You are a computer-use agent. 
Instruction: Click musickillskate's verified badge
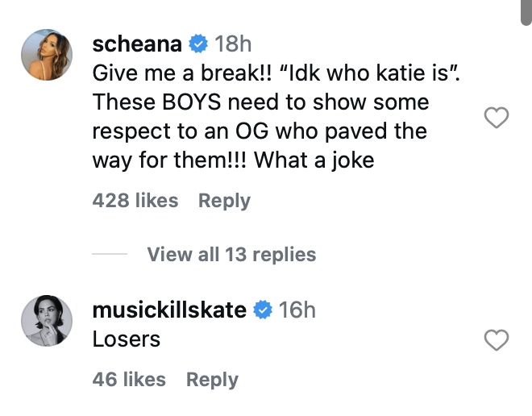coord(263,310)
